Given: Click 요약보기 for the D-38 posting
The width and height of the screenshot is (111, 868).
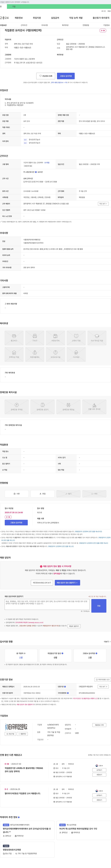Looking at the screenshot, I should 99,770.
